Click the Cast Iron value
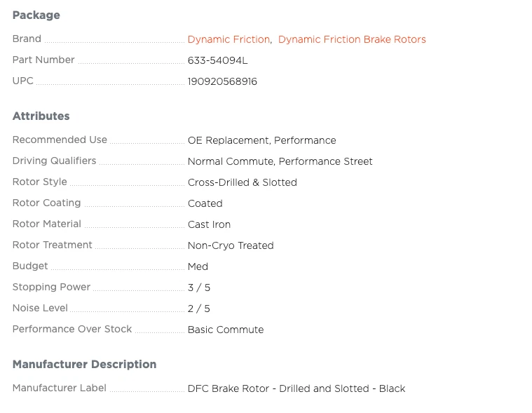 pyautogui.click(x=209, y=224)
